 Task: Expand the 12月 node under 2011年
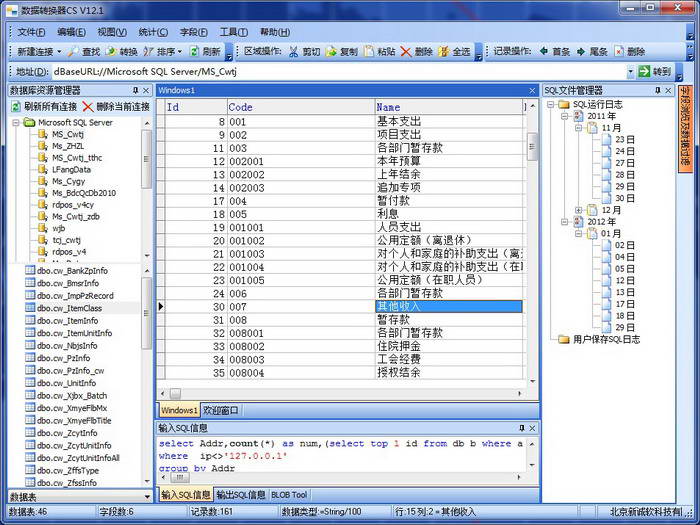pos(580,210)
